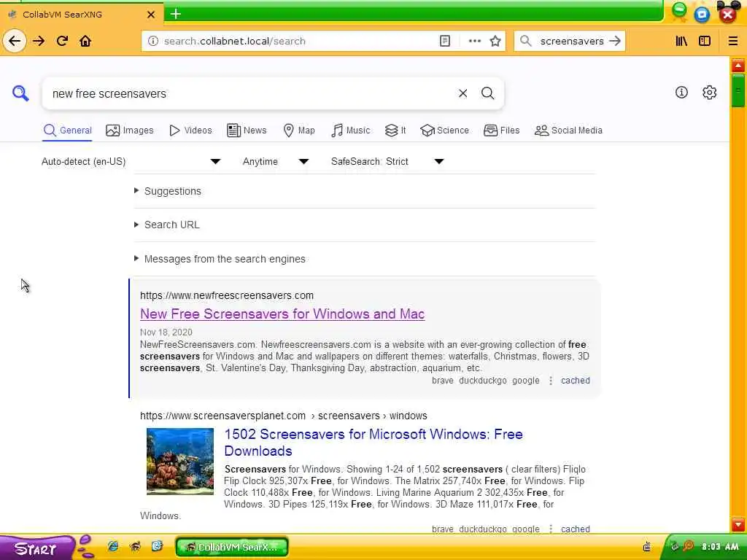Switch to the Files tab
The height and width of the screenshot is (560, 747).
pyautogui.click(x=502, y=131)
